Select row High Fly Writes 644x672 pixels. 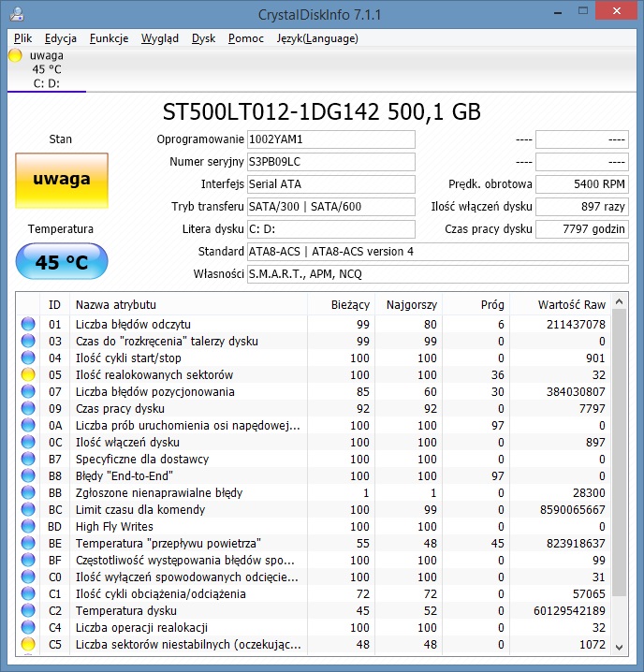pos(314,526)
